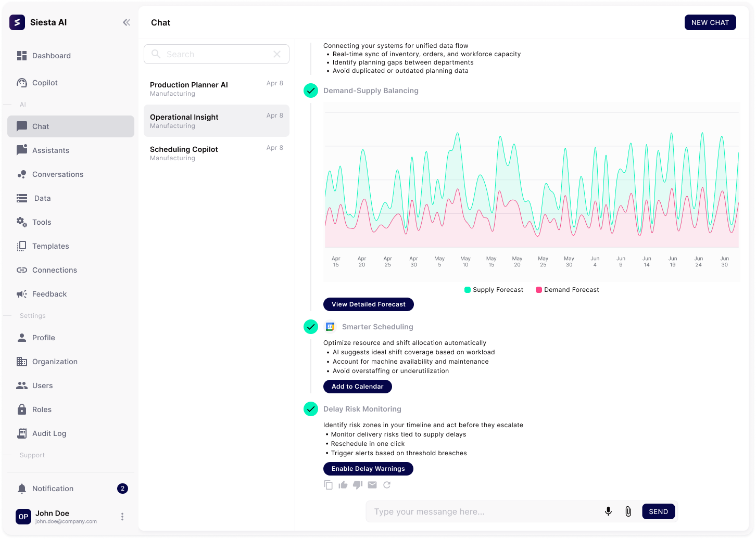Open the Assistants page in sidebar
This screenshot has width=756, height=539.
51,150
